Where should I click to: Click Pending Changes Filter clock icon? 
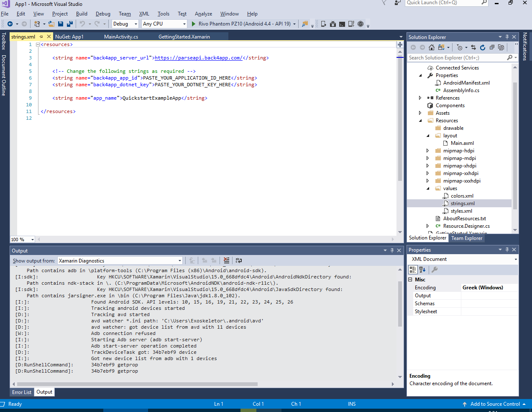pyautogui.click(x=460, y=47)
